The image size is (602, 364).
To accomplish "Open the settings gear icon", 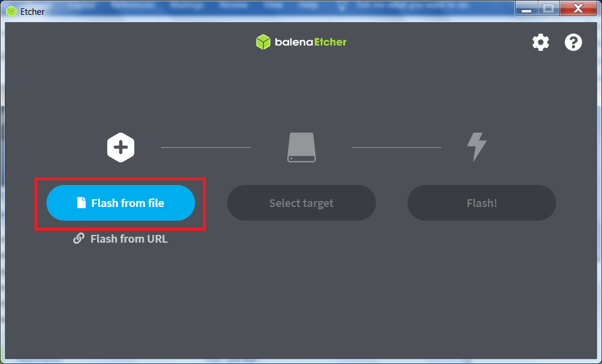I will [541, 42].
